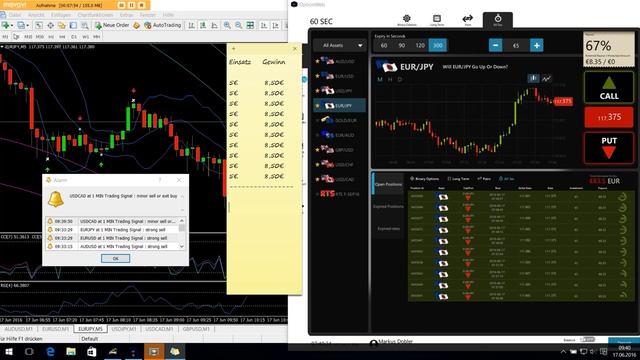Image resolution: width=640 pixels, height=360 pixels.
Task: Open the Hilfe menu
Action: tap(168, 15)
